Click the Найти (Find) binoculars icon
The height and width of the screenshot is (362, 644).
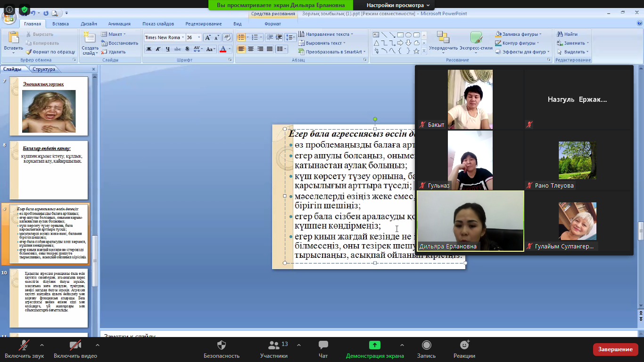pos(560,34)
